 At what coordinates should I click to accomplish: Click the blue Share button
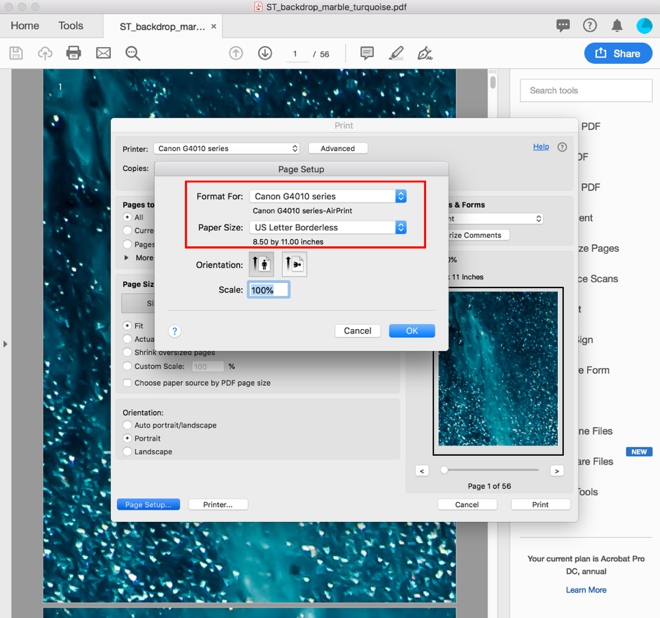pyautogui.click(x=618, y=53)
